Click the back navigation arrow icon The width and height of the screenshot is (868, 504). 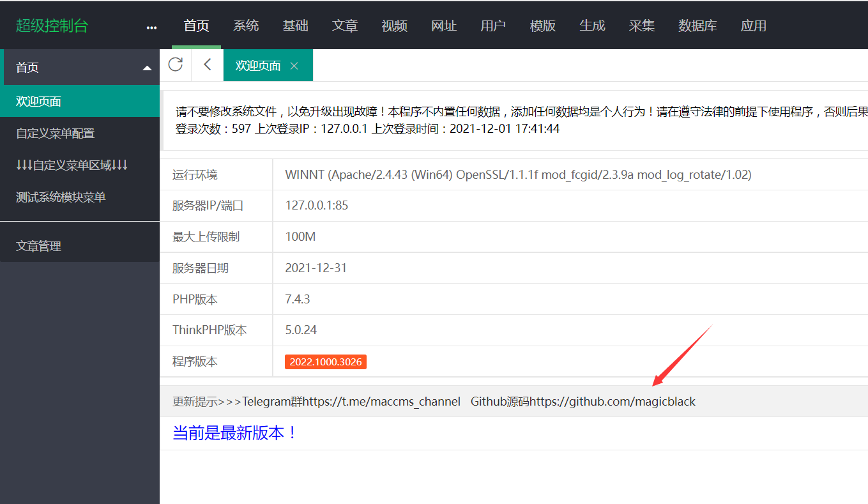[206, 65]
